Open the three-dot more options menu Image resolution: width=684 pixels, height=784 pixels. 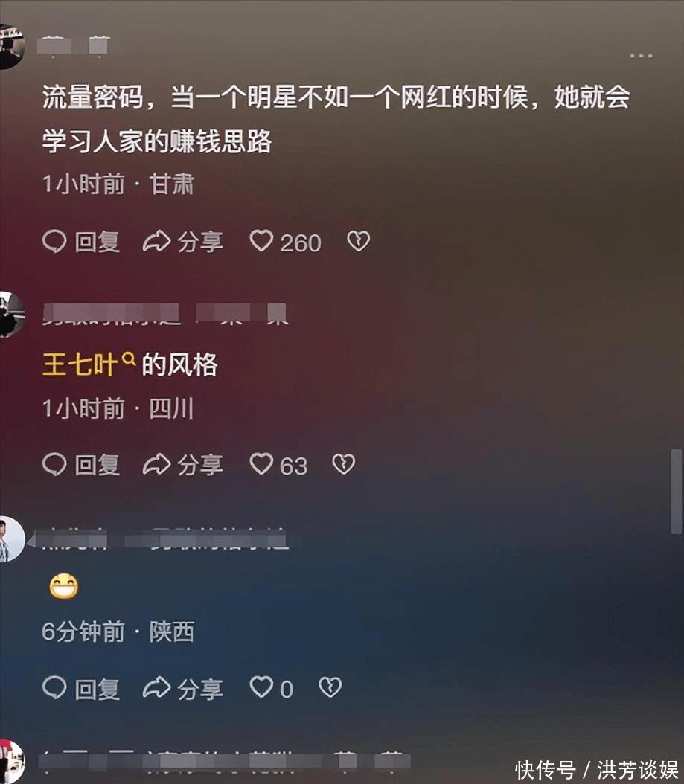point(641,56)
